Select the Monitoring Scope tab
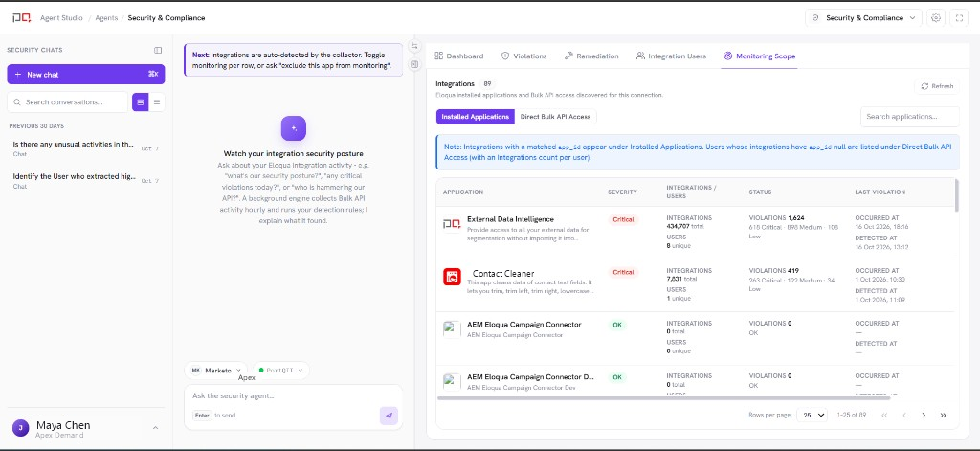Image resolution: width=980 pixels, height=451 pixels. pos(759,56)
